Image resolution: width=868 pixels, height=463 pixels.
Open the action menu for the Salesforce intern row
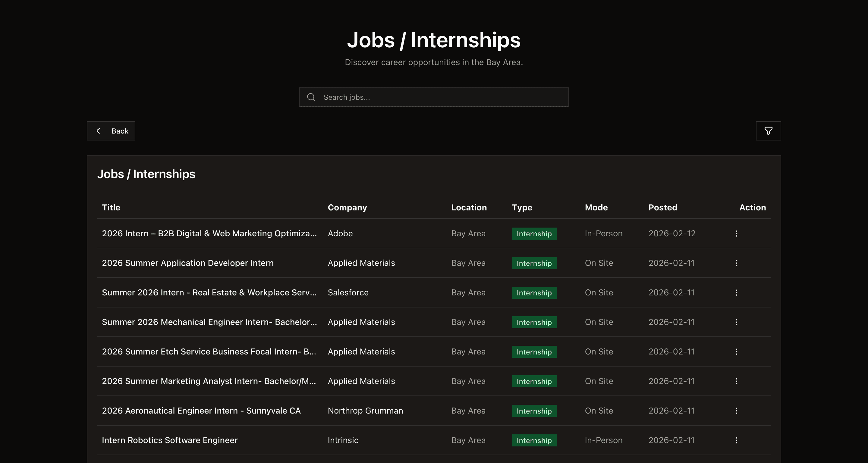pos(737,292)
